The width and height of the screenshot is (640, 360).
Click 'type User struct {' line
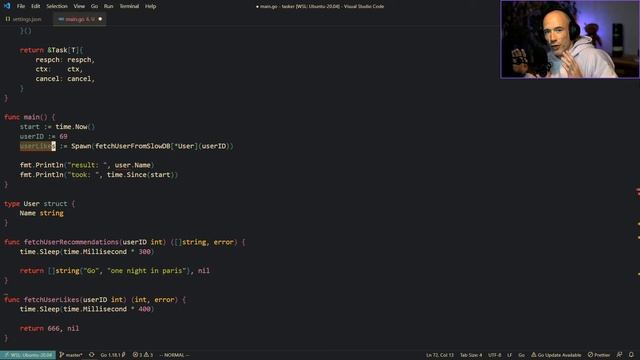click(40, 204)
